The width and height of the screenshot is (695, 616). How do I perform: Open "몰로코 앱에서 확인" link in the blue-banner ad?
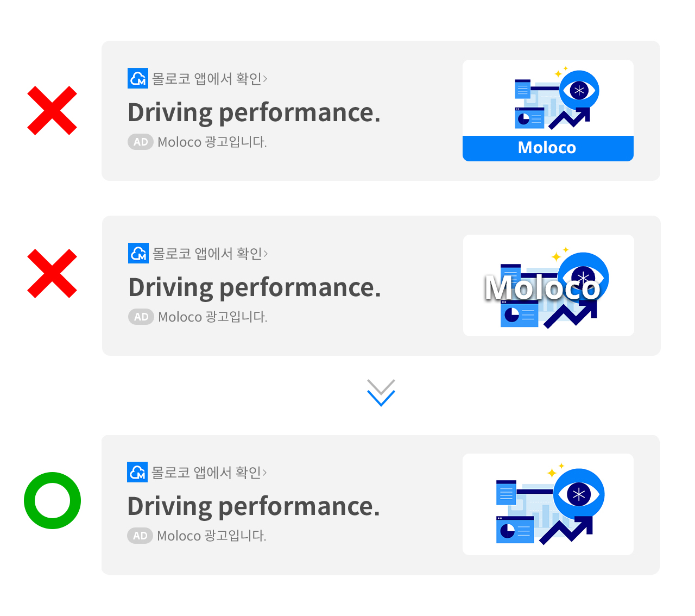tap(210, 79)
